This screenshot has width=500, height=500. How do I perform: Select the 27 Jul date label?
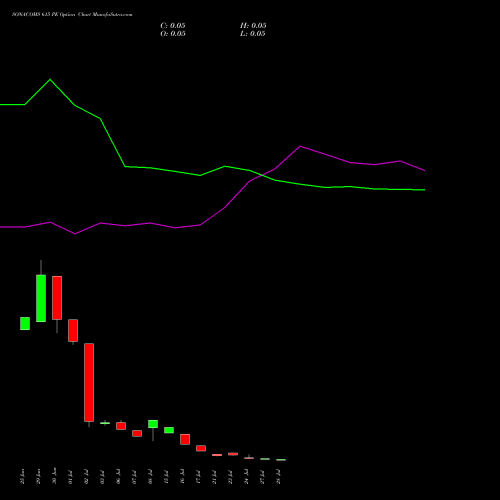[x=262, y=477]
